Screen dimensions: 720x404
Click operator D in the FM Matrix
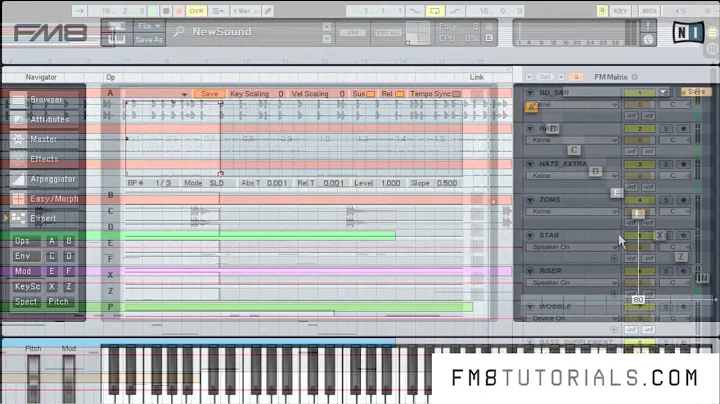coord(595,171)
